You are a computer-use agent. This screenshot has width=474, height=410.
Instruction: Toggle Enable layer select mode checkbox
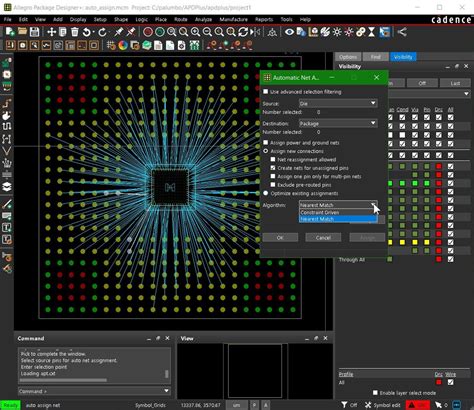[375, 393]
